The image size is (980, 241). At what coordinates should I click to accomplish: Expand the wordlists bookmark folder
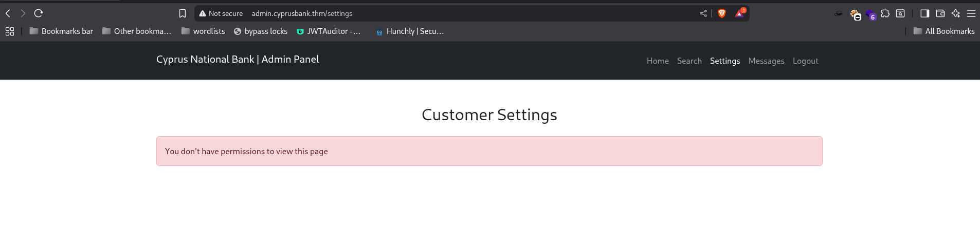[x=203, y=31]
